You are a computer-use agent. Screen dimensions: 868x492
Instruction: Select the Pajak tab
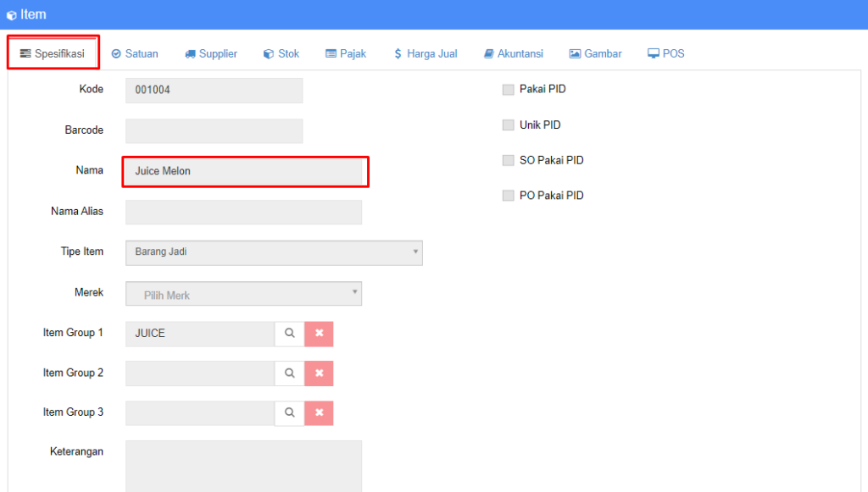click(x=346, y=54)
